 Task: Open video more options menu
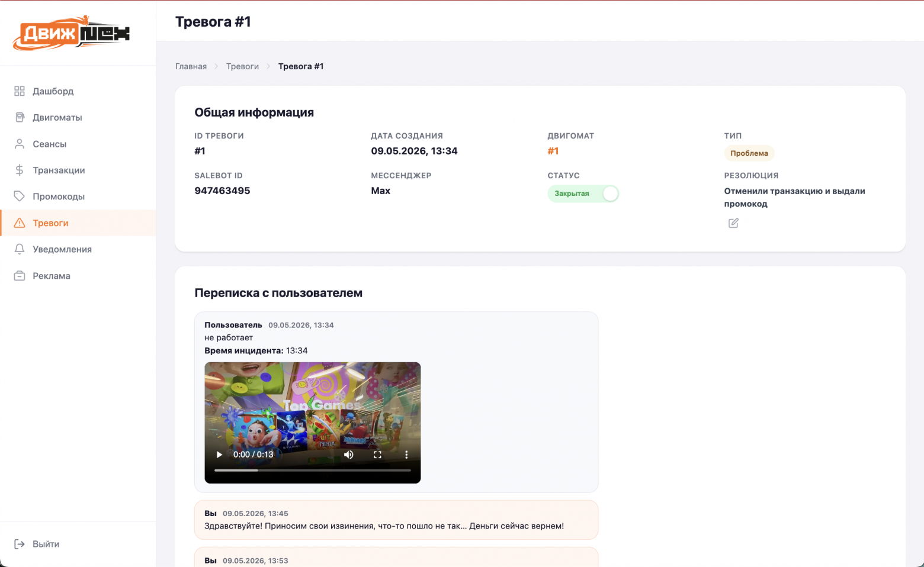(406, 455)
